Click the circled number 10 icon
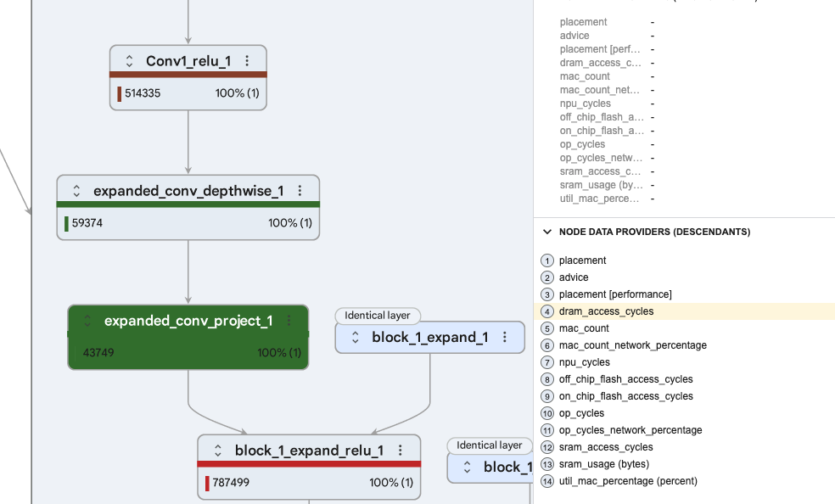Screen dimensions: 835x504 [x=546, y=413]
